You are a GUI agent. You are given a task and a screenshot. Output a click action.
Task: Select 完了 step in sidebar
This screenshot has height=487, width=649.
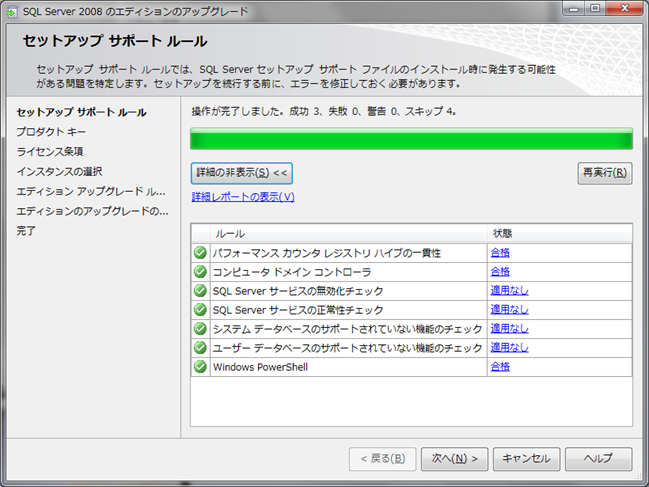(x=26, y=231)
